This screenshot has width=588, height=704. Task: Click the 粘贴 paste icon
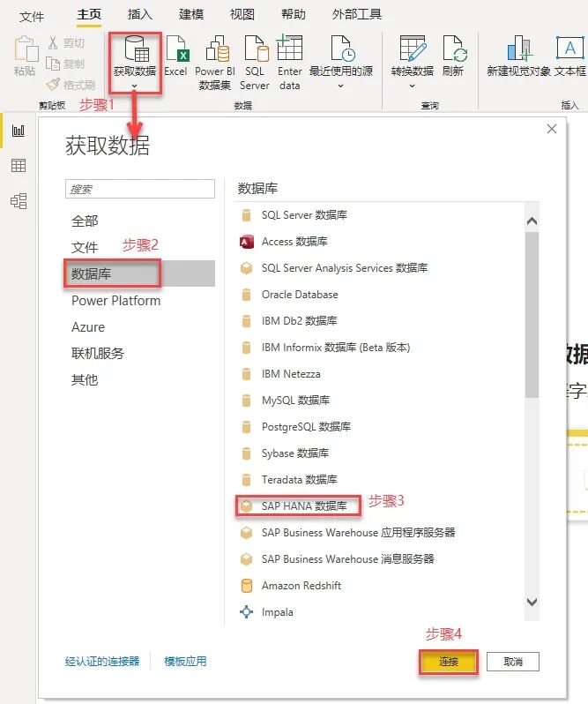(x=26, y=49)
